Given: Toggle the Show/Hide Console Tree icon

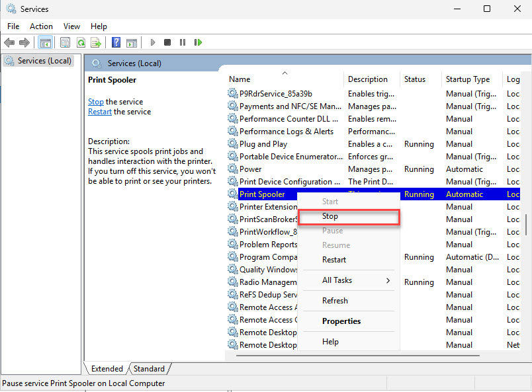Looking at the screenshot, I should [x=45, y=43].
